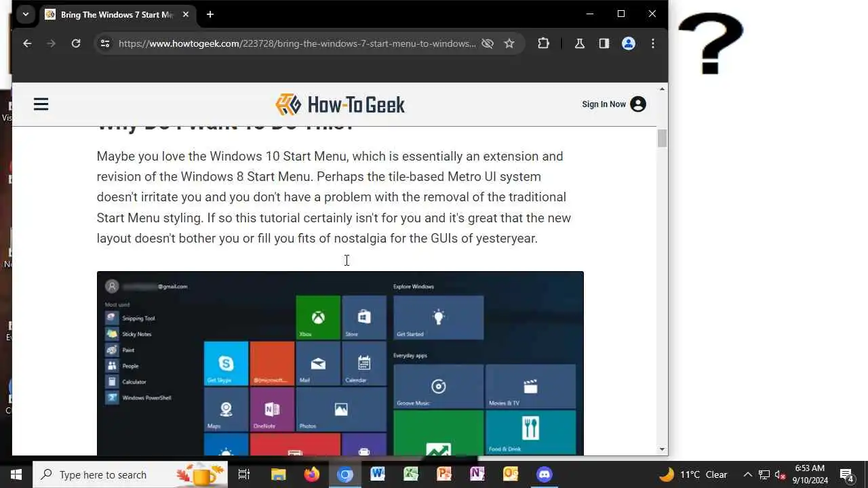The height and width of the screenshot is (488, 868).
Task: Click the taskbar 'Type here to search' box
Action: tap(130, 474)
